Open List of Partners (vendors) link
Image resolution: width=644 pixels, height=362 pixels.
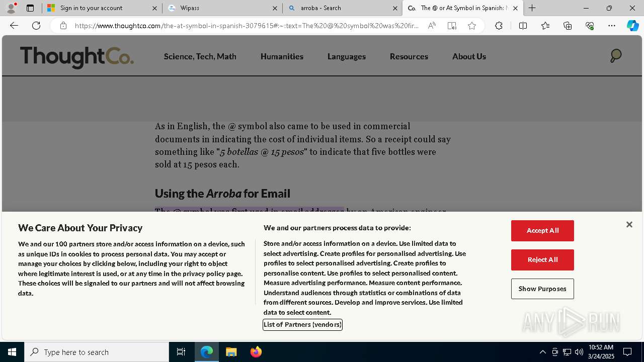pyautogui.click(x=302, y=325)
